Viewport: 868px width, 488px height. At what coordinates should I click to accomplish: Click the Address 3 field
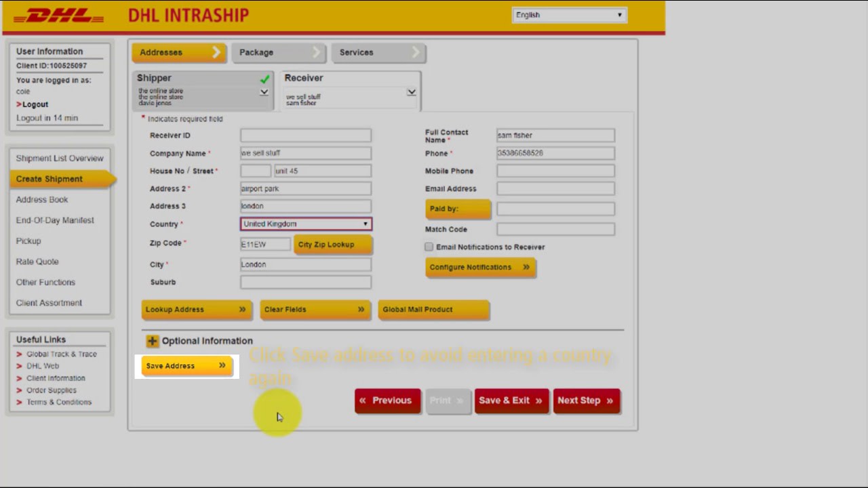click(306, 206)
